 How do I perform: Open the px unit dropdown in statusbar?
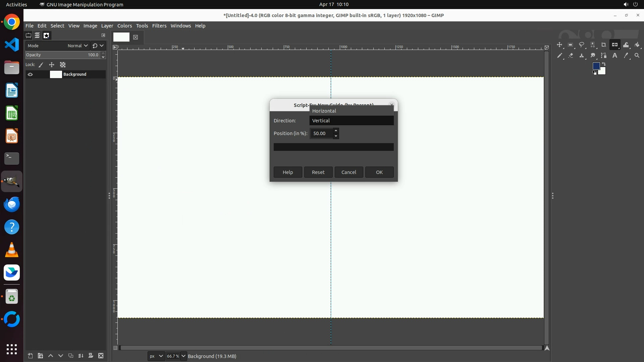pos(156,356)
